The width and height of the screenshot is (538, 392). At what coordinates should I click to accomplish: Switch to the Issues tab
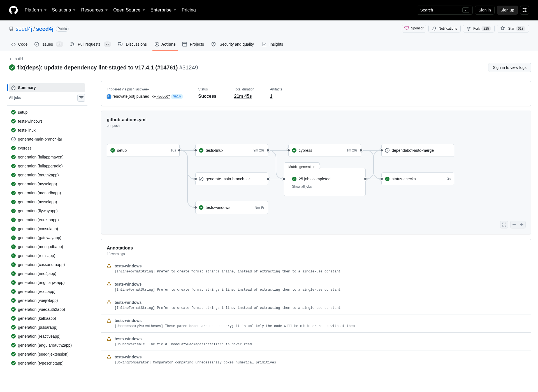(x=49, y=44)
